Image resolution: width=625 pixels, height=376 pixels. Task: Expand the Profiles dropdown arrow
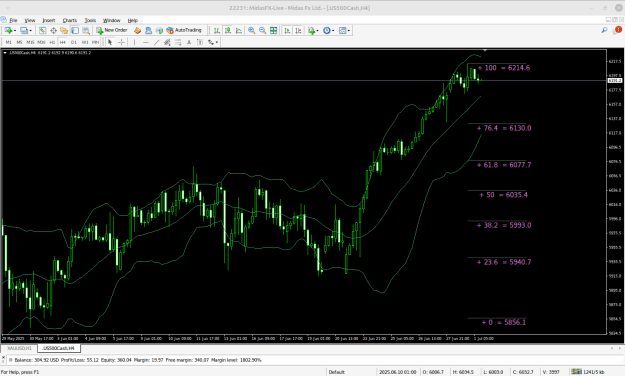31,31
